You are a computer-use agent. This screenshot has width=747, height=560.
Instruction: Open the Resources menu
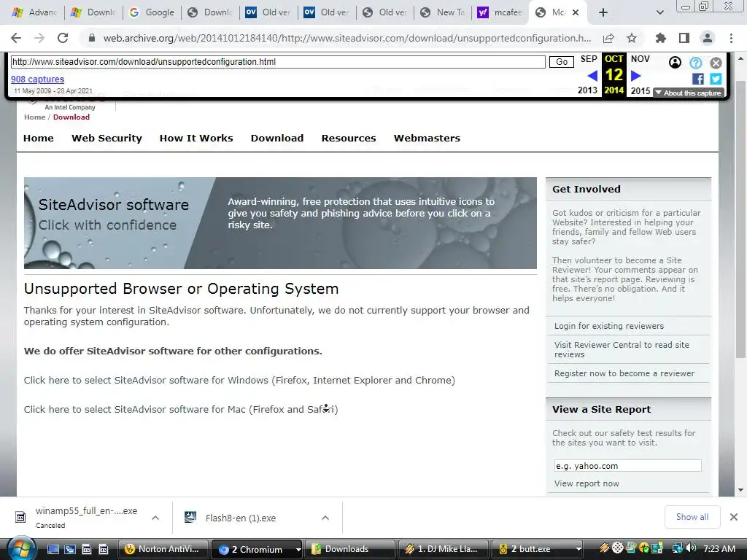(x=349, y=138)
